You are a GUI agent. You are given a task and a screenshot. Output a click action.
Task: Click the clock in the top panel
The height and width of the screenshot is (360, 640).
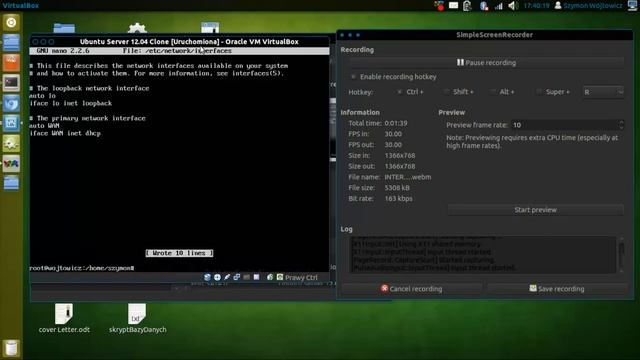pos(536,6)
